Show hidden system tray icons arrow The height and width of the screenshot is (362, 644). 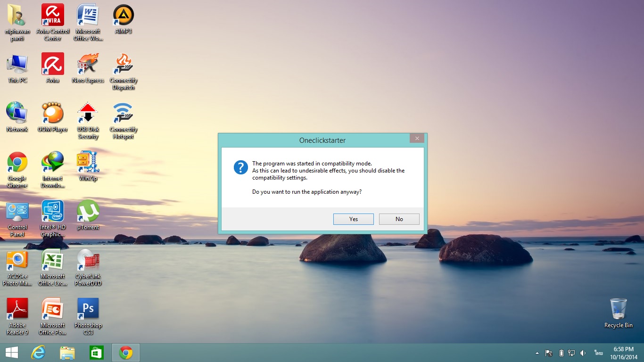[537, 353]
